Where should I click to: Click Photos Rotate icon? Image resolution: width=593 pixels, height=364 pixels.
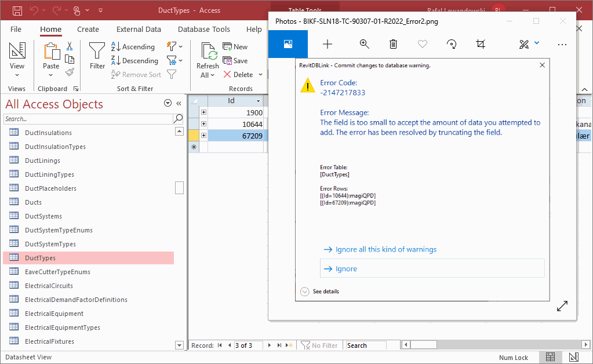coord(452,44)
